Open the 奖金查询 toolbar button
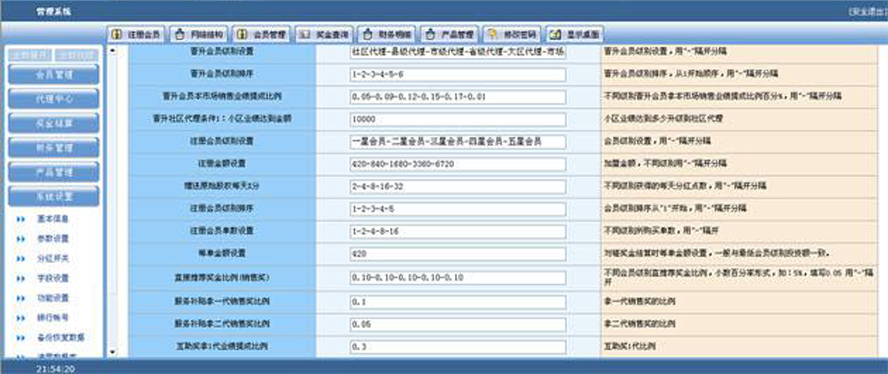The height and width of the screenshot is (374, 888). tap(324, 34)
